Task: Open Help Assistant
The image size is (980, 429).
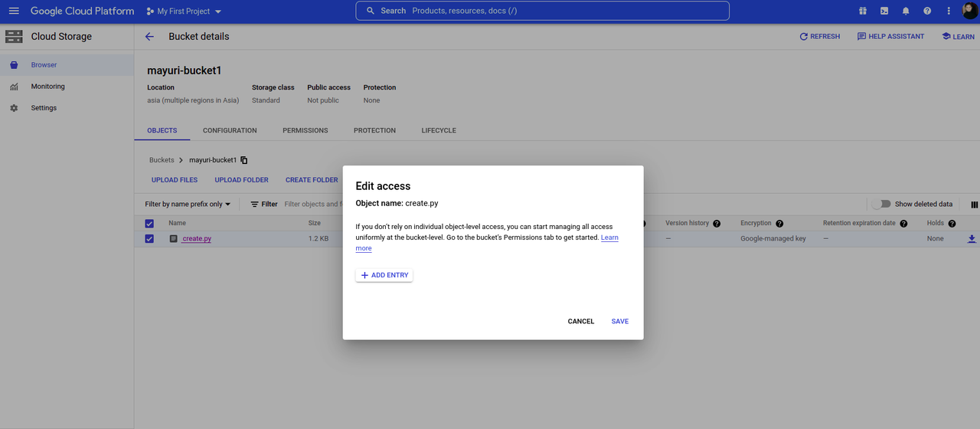Action: point(891,37)
